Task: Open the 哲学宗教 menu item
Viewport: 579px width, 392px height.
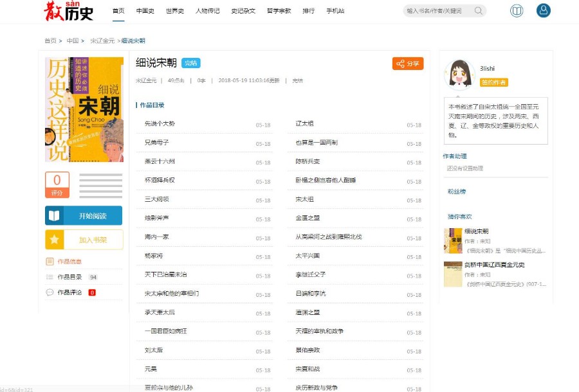Action: [x=279, y=10]
